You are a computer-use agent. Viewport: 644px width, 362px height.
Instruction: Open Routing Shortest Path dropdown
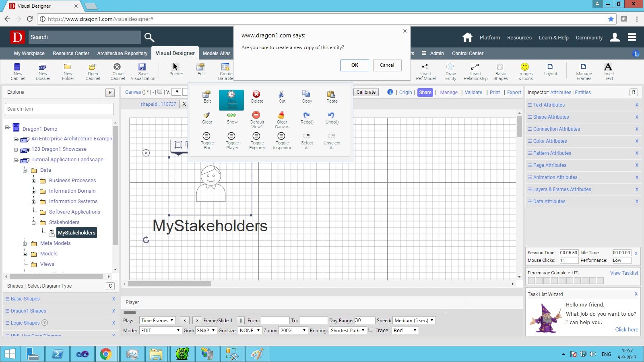point(348,330)
